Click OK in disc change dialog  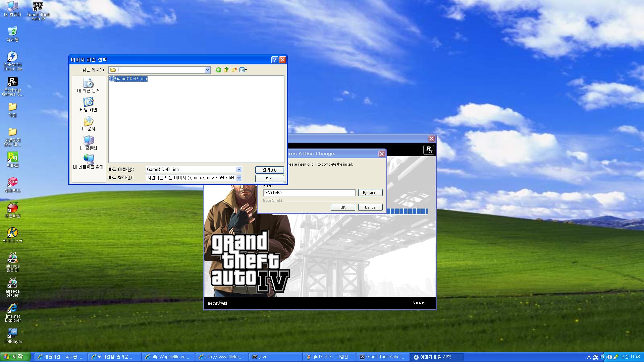pos(343,207)
